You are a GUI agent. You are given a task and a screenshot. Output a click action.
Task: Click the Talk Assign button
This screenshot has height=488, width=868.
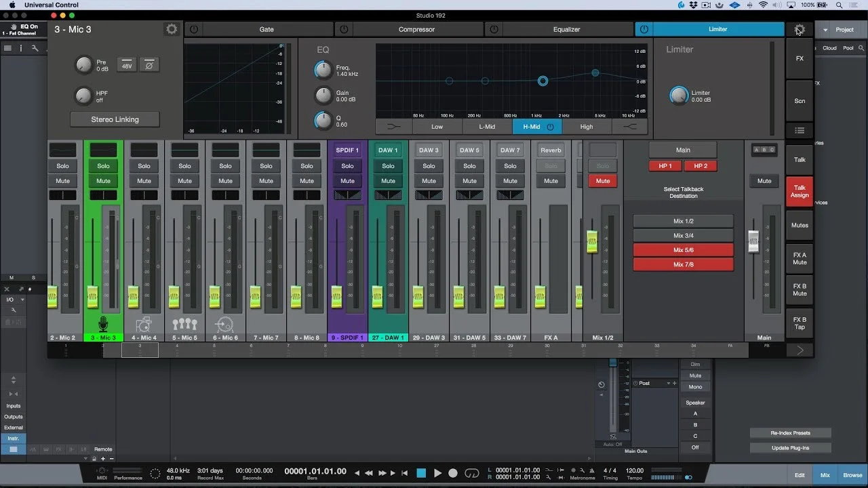[x=800, y=192]
